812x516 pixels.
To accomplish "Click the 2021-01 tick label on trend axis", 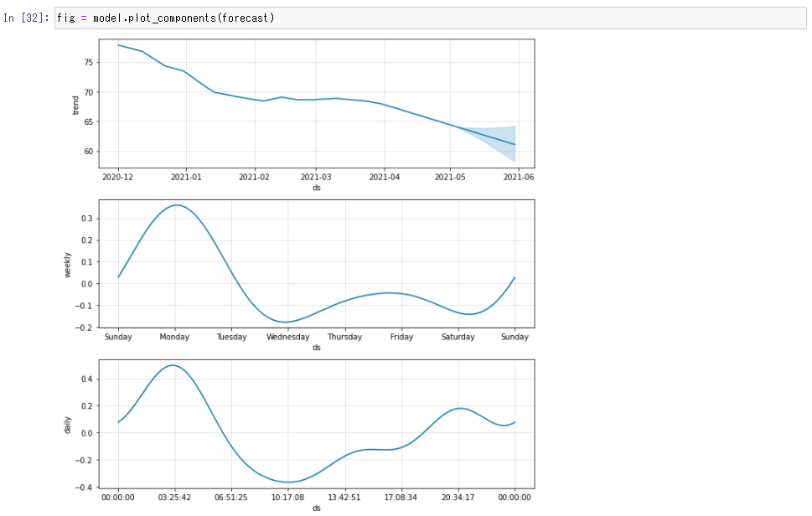I will pyautogui.click(x=186, y=177).
